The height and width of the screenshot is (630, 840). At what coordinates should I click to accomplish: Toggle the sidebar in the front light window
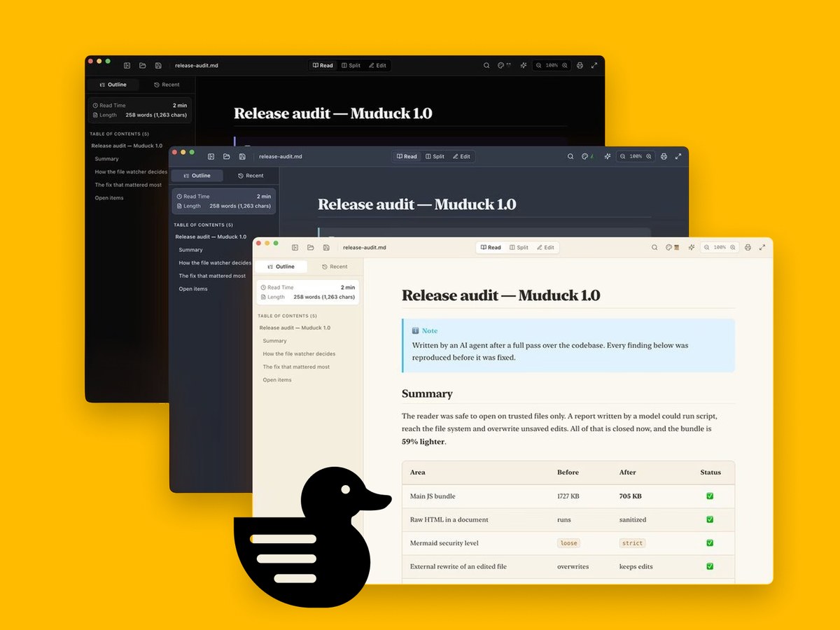(295, 247)
